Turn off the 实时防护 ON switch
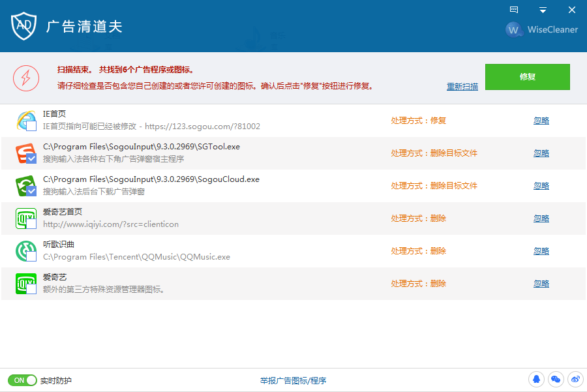 (22, 380)
